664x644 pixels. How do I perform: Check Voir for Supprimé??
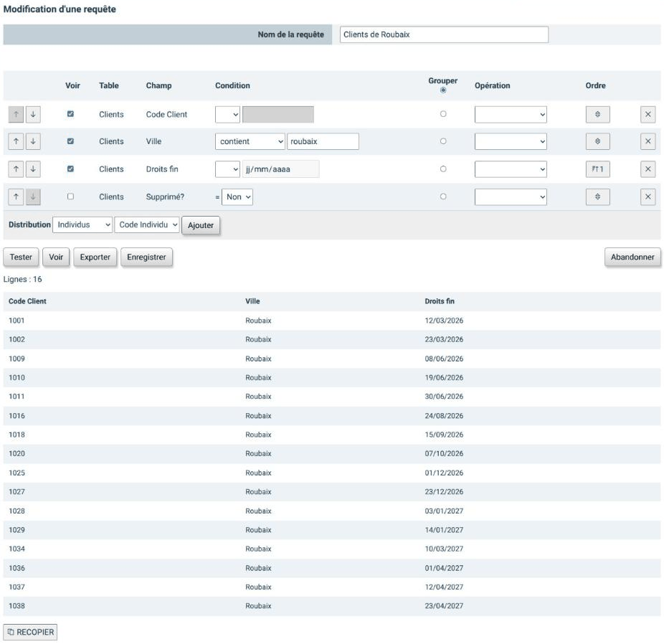click(x=71, y=196)
